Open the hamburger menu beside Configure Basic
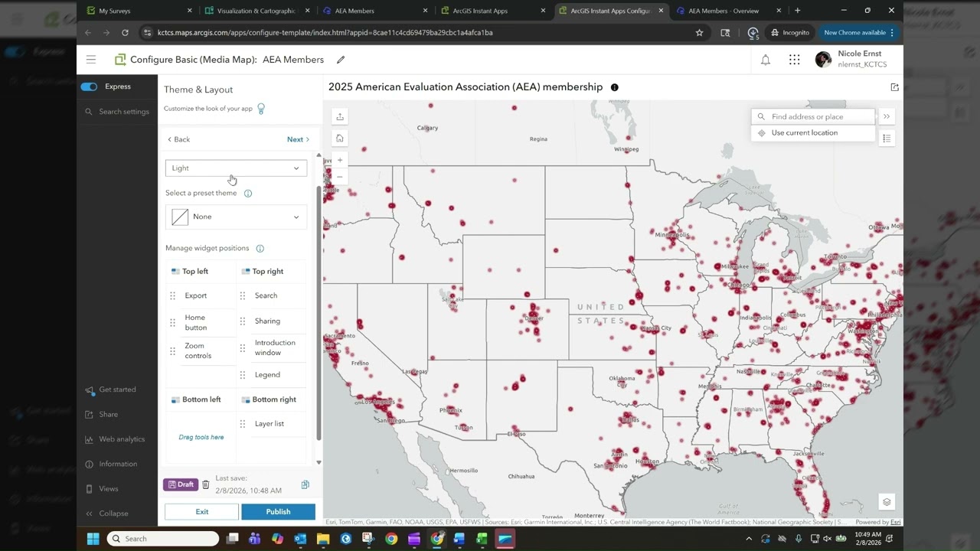Screen dimensions: 980x551 [x=91, y=60]
